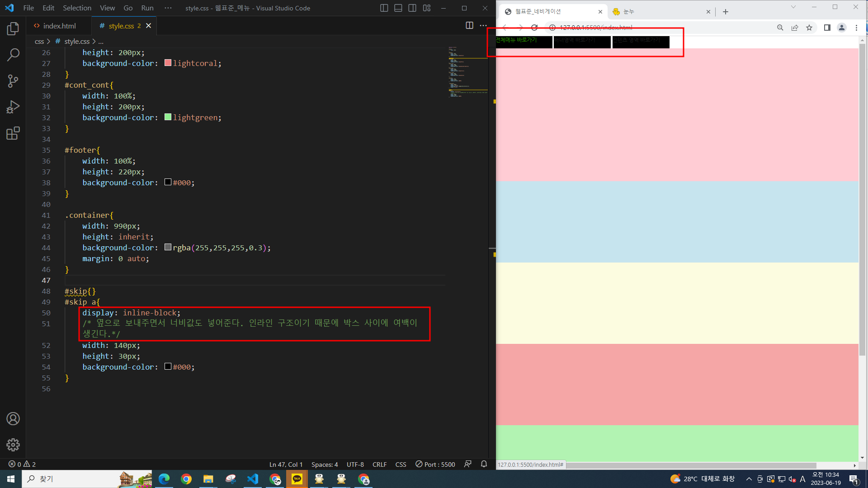This screenshot has width=868, height=488.
Task: Switch to the index.html tab
Action: click(x=59, y=26)
